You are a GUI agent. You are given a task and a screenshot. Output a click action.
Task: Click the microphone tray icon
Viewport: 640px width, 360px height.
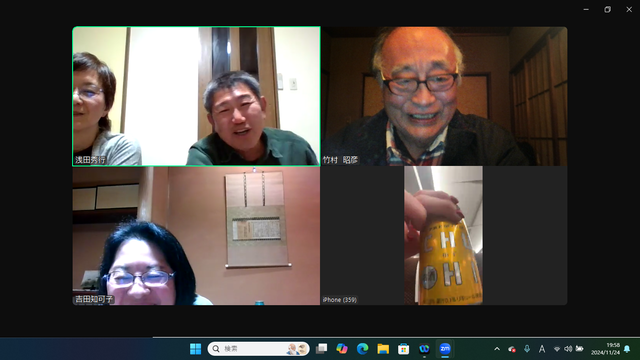(527, 349)
